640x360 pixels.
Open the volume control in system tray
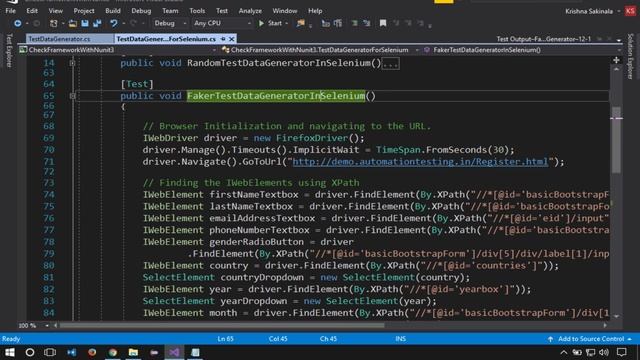pos(604,352)
